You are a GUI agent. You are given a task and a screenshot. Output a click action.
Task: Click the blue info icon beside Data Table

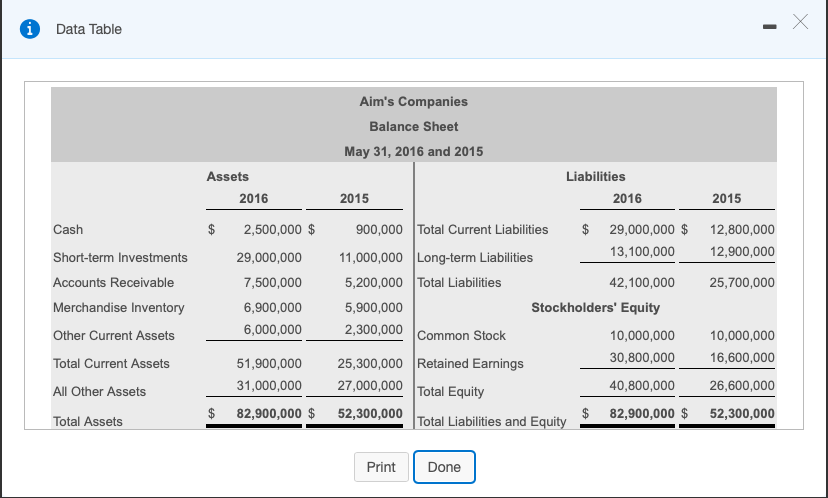pos(30,29)
